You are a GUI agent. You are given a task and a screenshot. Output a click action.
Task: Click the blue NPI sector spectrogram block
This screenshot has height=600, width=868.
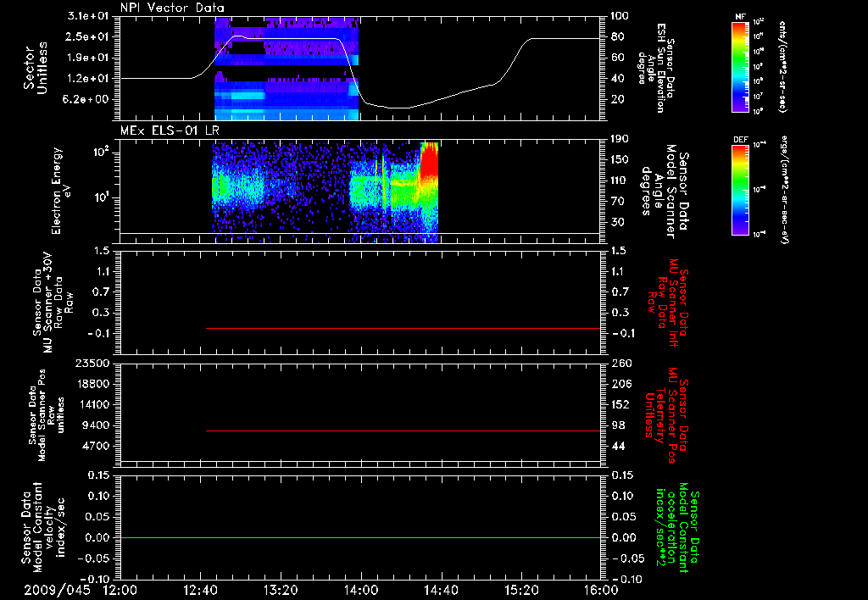point(287,69)
